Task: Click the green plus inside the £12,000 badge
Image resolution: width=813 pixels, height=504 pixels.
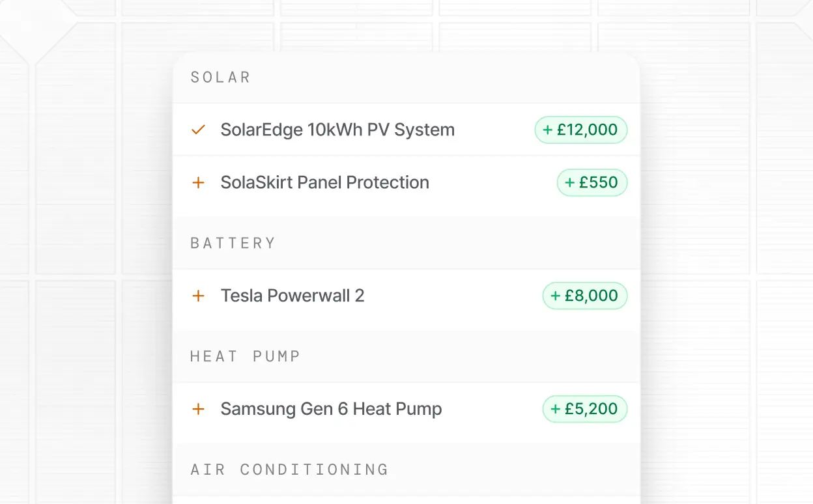Action: point(548,130)
